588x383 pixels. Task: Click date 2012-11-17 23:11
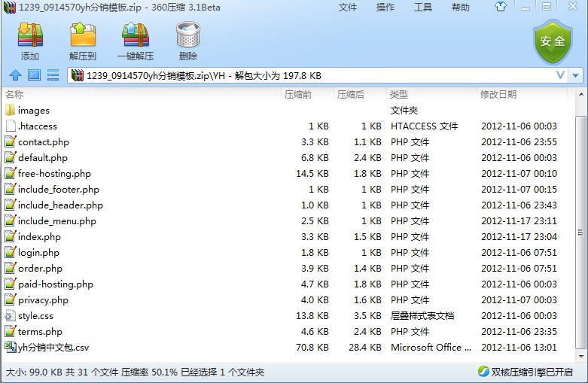click(519, 220)
